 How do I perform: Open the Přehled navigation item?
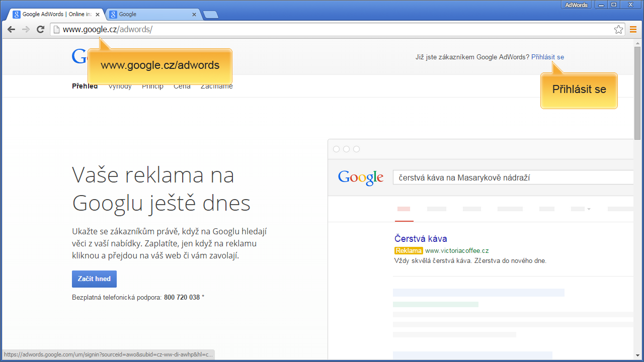(85, 86)
